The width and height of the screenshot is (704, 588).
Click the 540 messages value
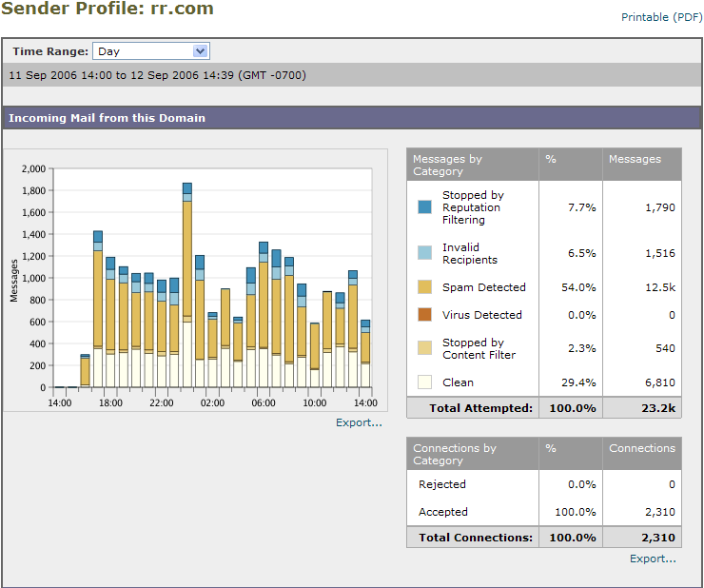665,348
